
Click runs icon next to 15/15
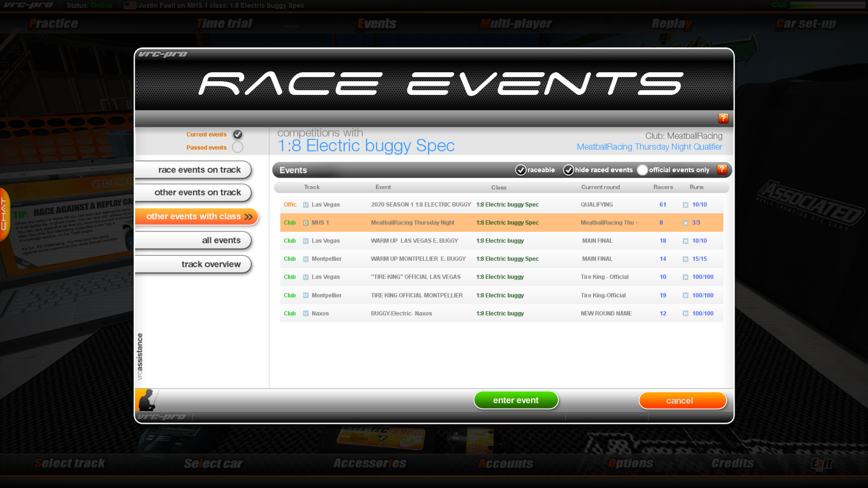685,259
